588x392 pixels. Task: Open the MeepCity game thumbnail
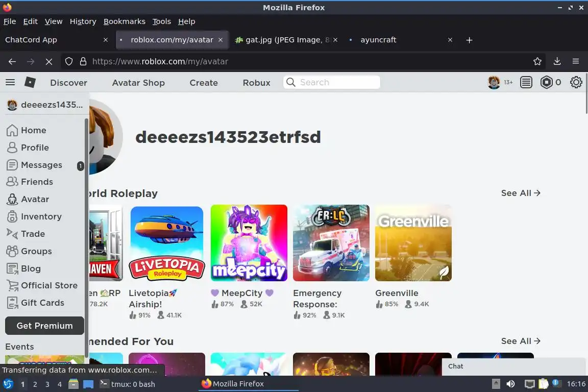pos(249,243)
